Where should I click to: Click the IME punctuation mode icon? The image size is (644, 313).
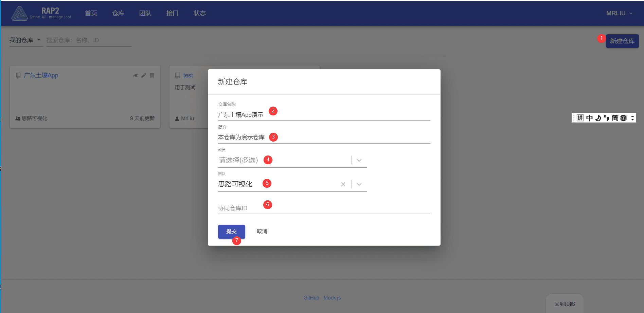coord(606,118)
